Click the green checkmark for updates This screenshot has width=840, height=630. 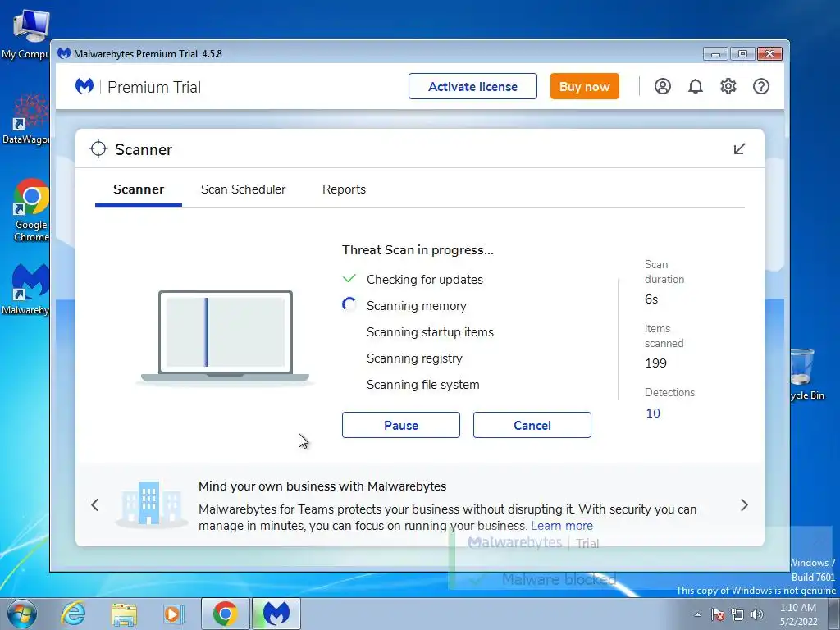pos(349,279)
